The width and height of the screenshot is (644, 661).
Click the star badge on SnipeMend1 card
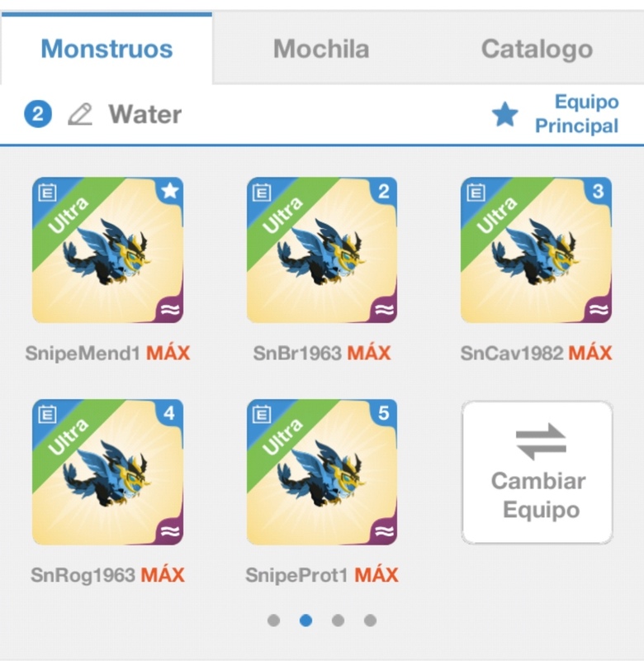(169, 192)
